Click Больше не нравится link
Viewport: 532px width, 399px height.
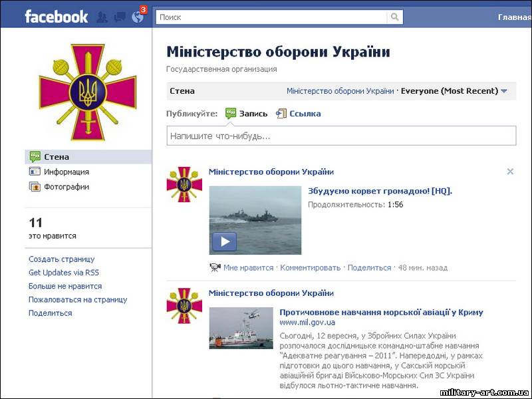(x=65, y=286)
